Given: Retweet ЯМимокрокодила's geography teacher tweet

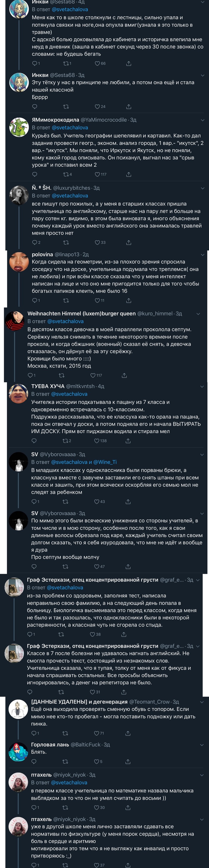Looking at the screenshot, I should (66, 174).
